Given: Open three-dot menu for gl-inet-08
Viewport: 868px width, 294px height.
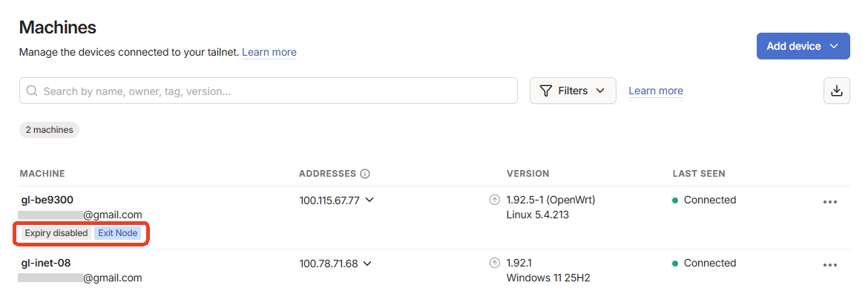Looking at the screenshot, I should (x=830, y=265).
